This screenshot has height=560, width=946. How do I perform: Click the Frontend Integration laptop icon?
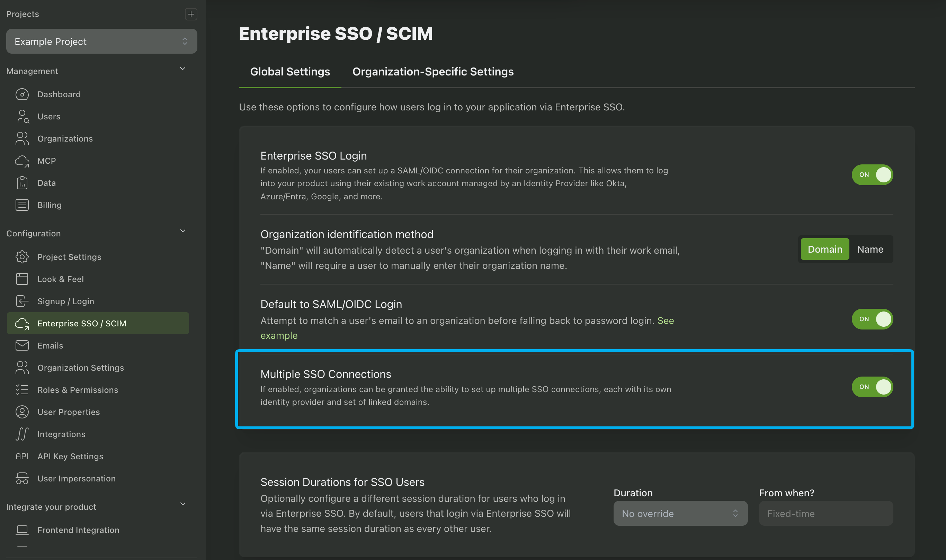[22, 530]
